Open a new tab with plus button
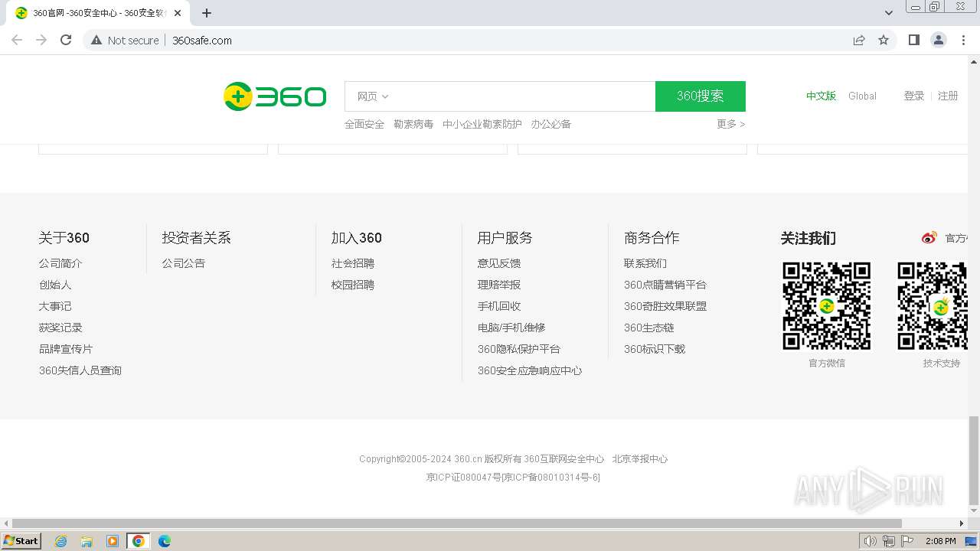Image resolution: width=980 pixels, height=551 pixels. point(207,13)
